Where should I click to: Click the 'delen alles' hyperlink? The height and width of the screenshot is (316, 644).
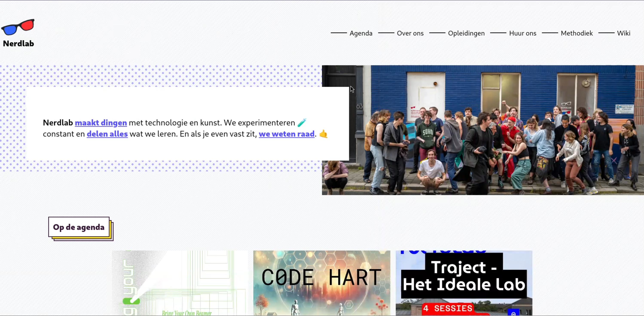coord(107,134)
